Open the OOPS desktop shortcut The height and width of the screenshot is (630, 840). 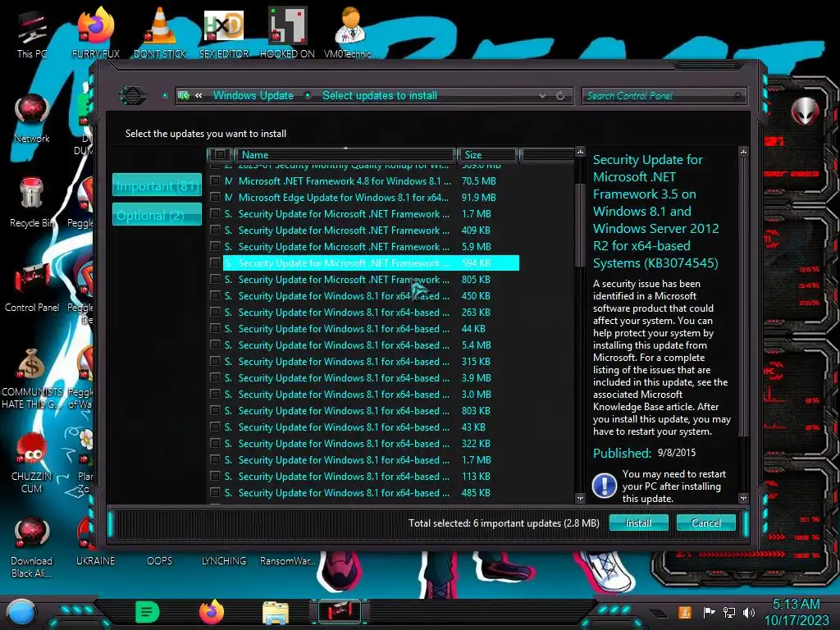click(160, 560)
